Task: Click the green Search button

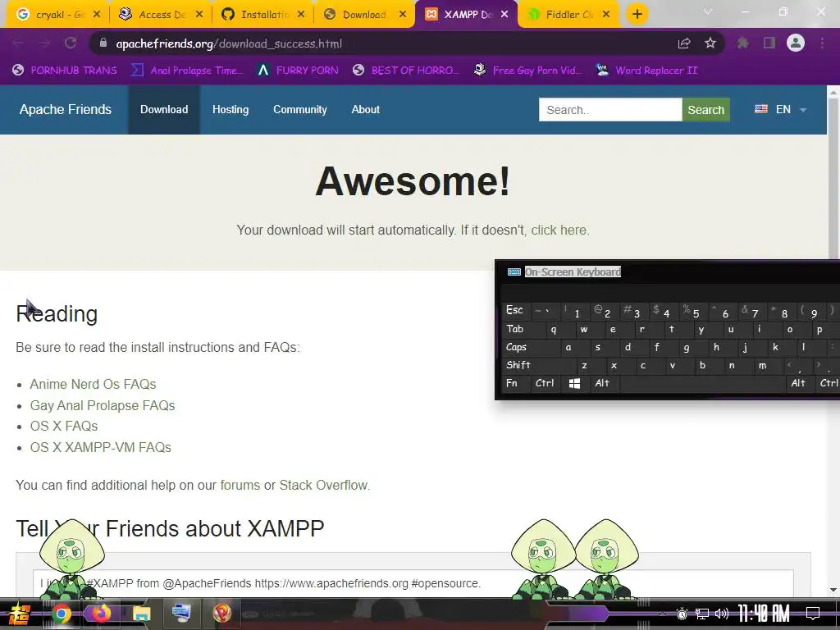Action: coord(705,110)
